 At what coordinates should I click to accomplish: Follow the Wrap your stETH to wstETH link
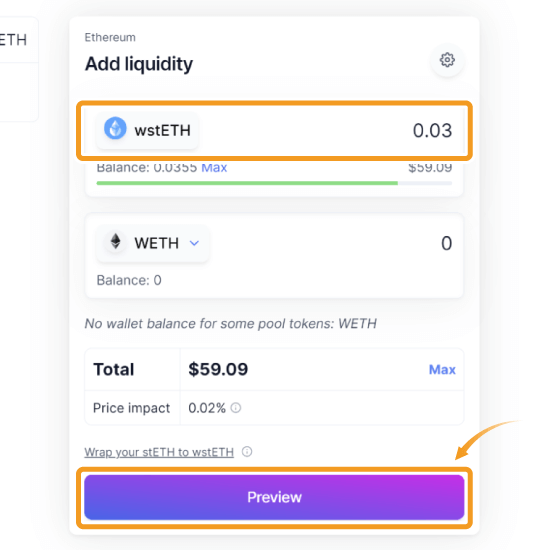coord(159,452)
